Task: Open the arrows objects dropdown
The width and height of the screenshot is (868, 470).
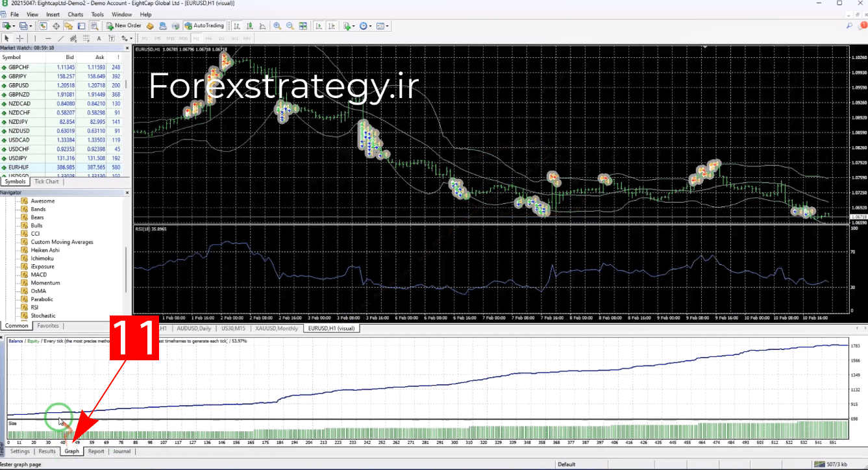Action: [x=126, y=39]
